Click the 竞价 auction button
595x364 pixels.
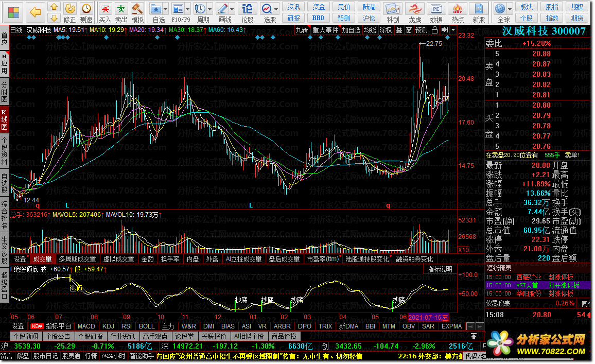coord(344,7)
